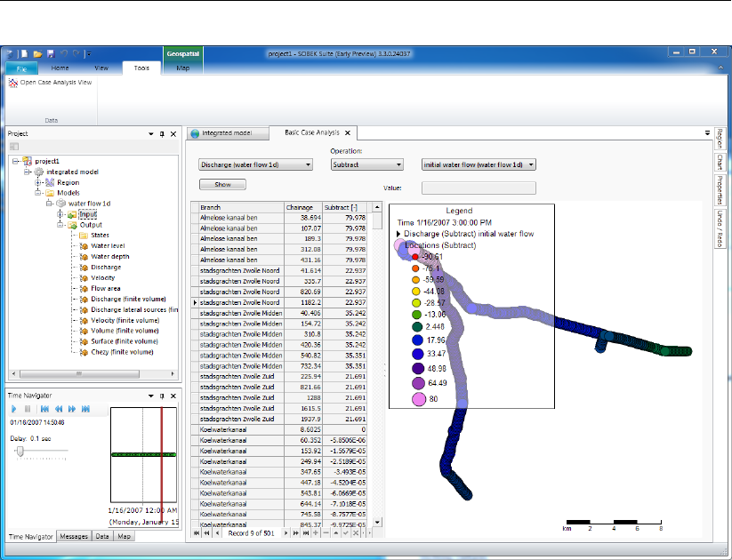
Task: Jump to first time step in Time Navigator
Action: [45, 409]
